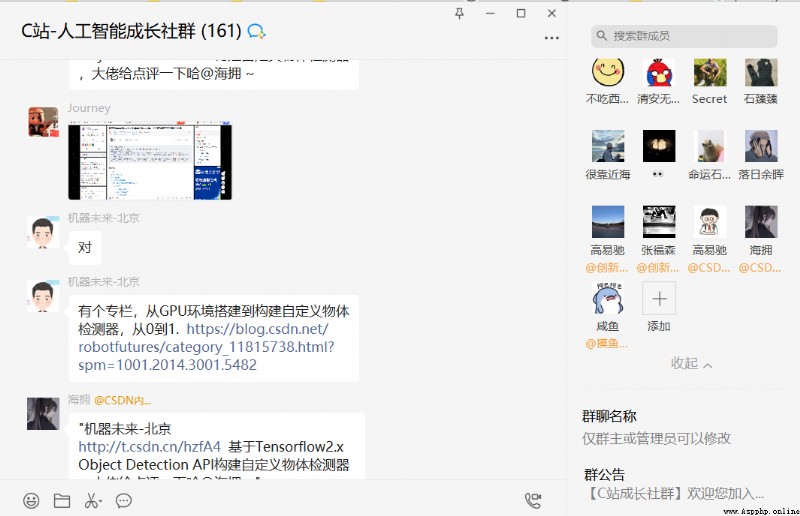Open member 清安无... avatar
The image size is (800, 516).
click(x=659, y=72)
